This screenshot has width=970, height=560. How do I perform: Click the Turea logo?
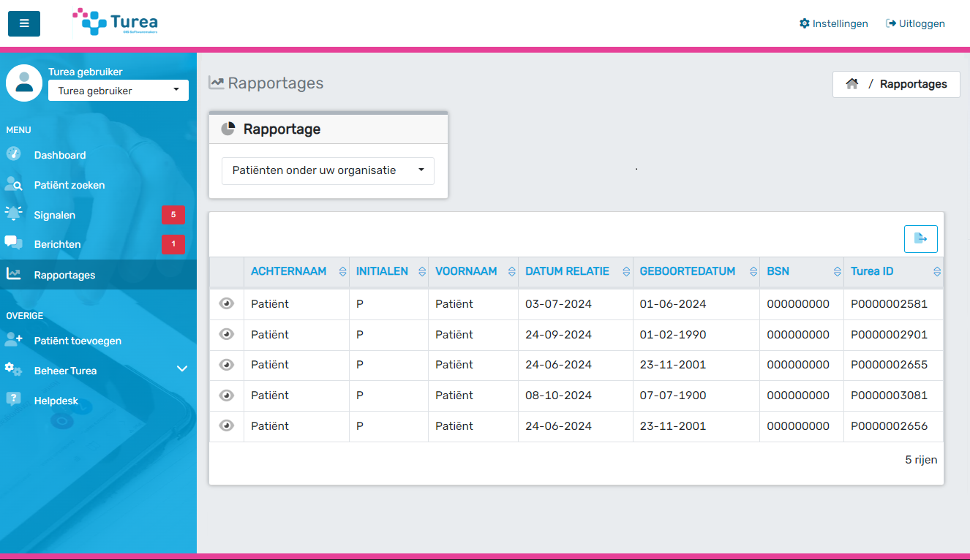(x=116, y=22)
